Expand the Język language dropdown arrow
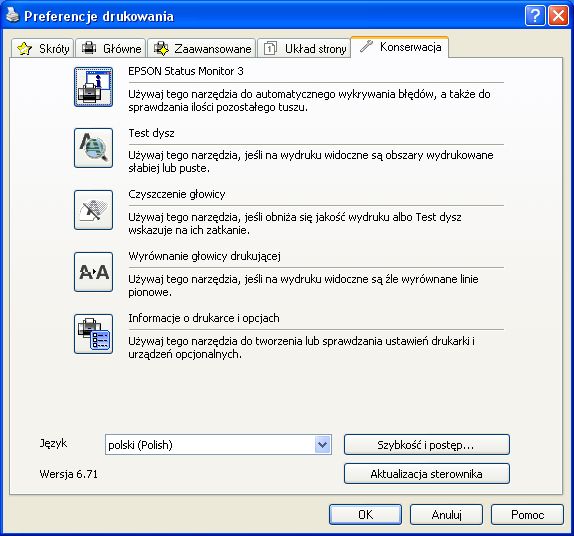 (323, 445)
